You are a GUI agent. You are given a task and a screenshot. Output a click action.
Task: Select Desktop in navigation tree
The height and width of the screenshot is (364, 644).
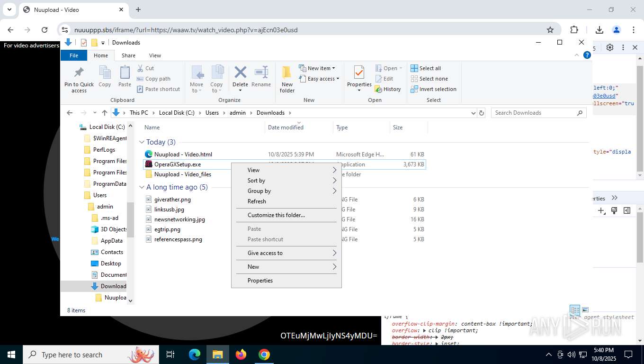[x=111, y=264]
